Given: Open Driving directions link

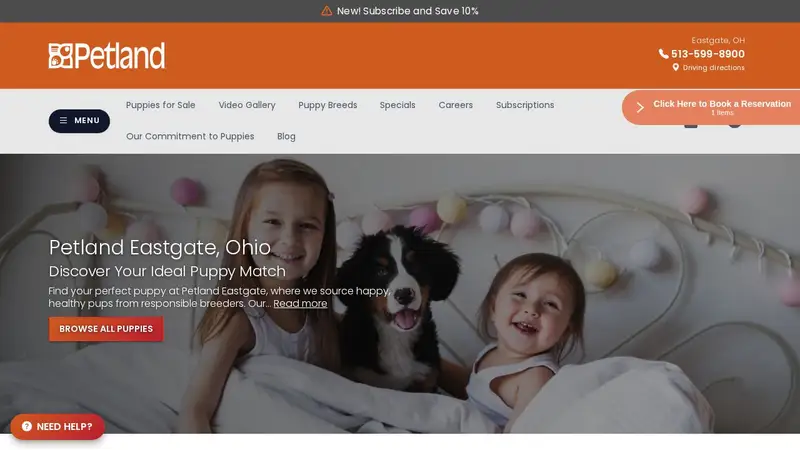Looking at the screenshot, I should pos(713,67).
